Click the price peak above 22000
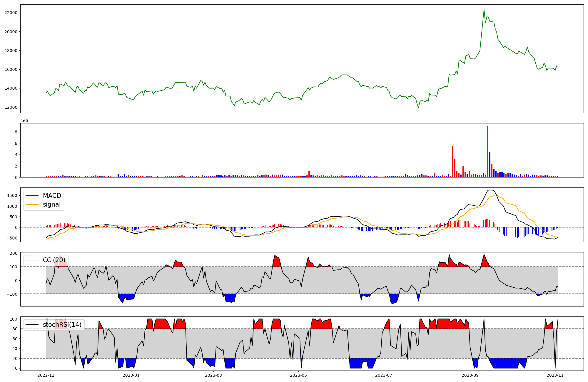This screenshot has height=382, width=588. pyautogui.click(x=484, y=10)
